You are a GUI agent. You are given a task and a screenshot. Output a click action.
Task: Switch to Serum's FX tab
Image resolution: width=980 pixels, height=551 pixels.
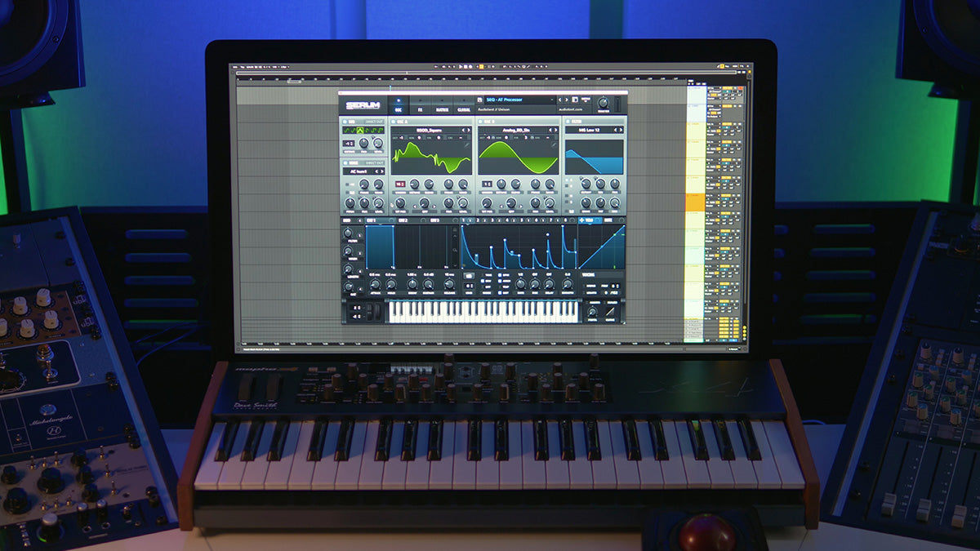click(x=420, y=108)
